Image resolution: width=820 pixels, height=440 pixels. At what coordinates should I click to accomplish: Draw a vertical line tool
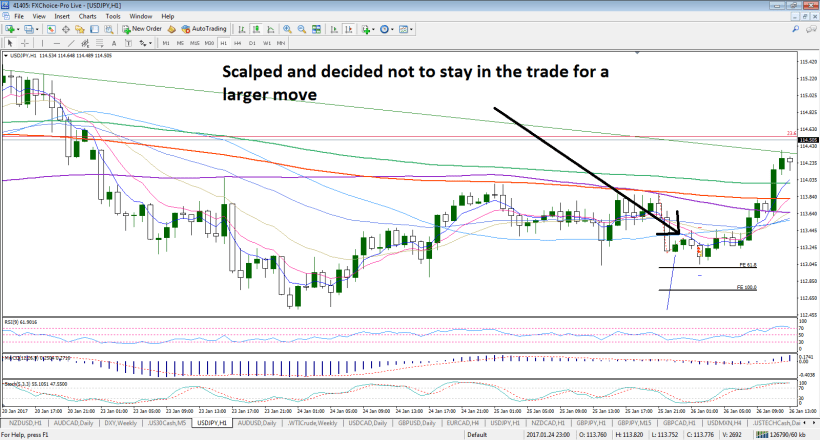click(x=42, y=43)
